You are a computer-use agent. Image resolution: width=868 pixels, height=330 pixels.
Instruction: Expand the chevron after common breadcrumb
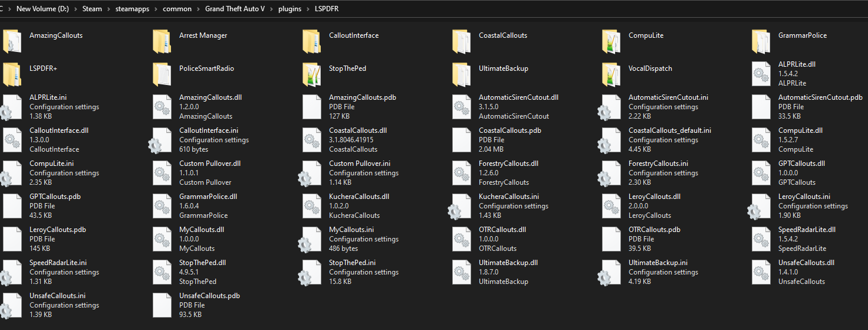199,9
